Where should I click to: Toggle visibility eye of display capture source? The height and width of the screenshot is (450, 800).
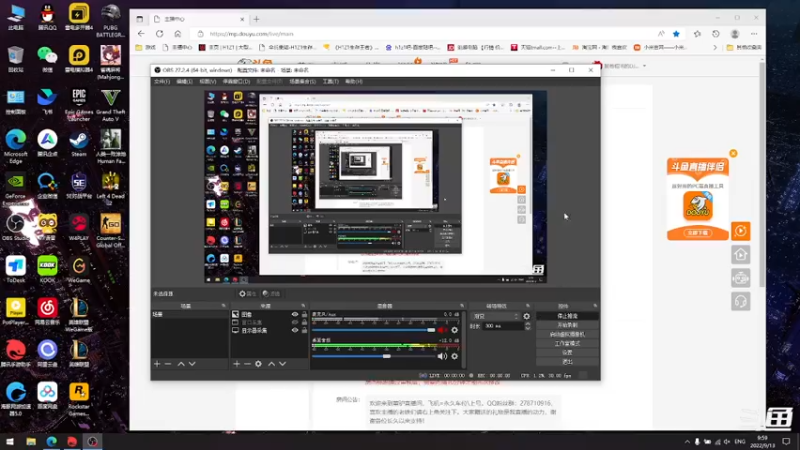coord(294,331)
